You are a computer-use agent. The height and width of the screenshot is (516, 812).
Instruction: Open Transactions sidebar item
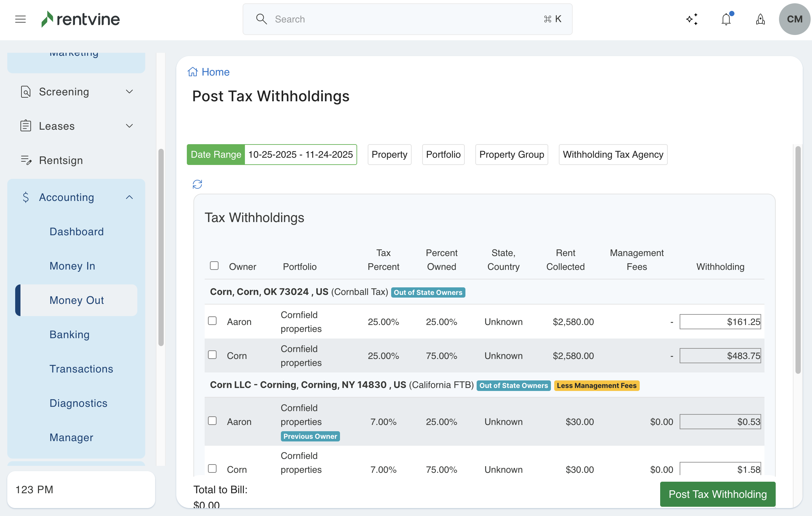click(x=81, y=369)
